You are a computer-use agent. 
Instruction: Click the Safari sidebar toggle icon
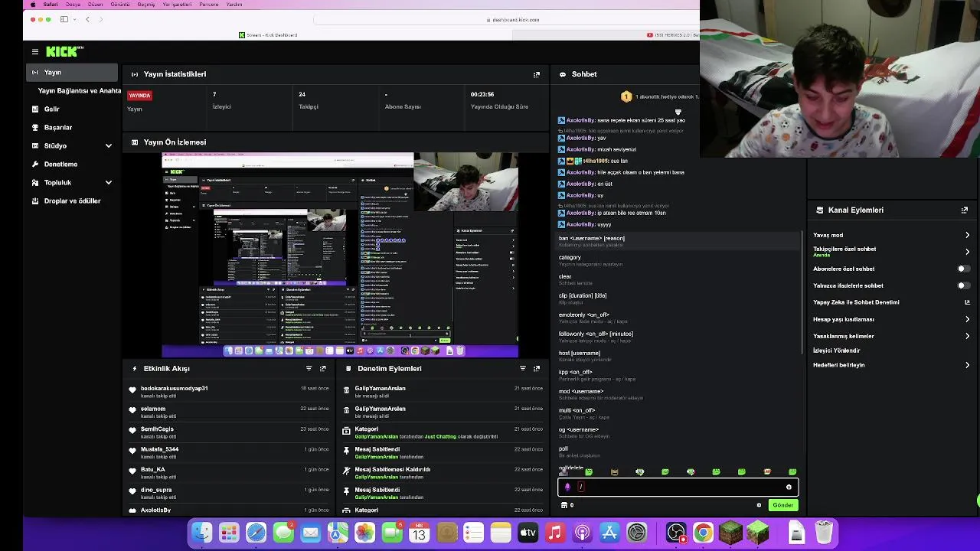coord(64,19)
